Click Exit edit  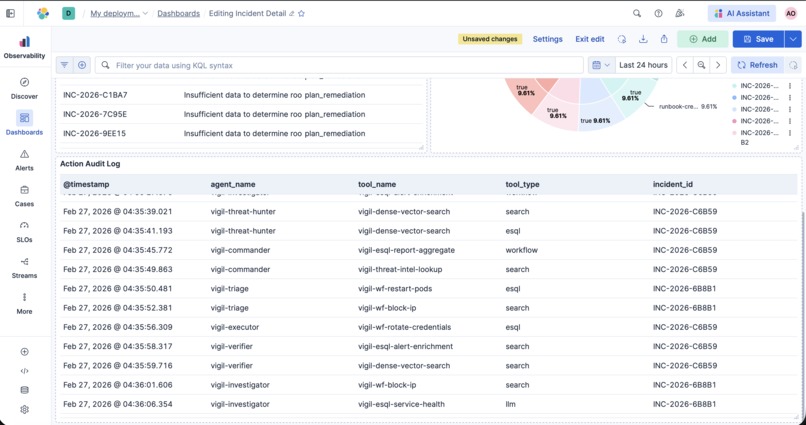pos(590,39)
